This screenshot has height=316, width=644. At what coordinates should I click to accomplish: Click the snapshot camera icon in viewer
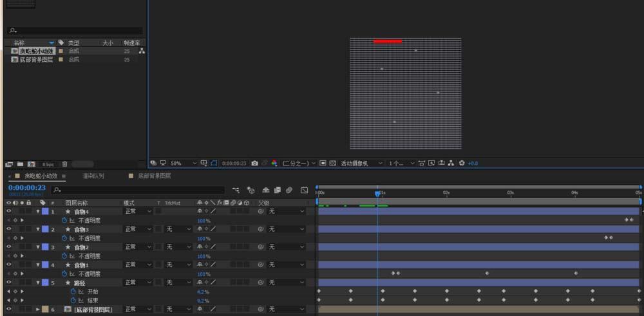(x=255, y=163)
